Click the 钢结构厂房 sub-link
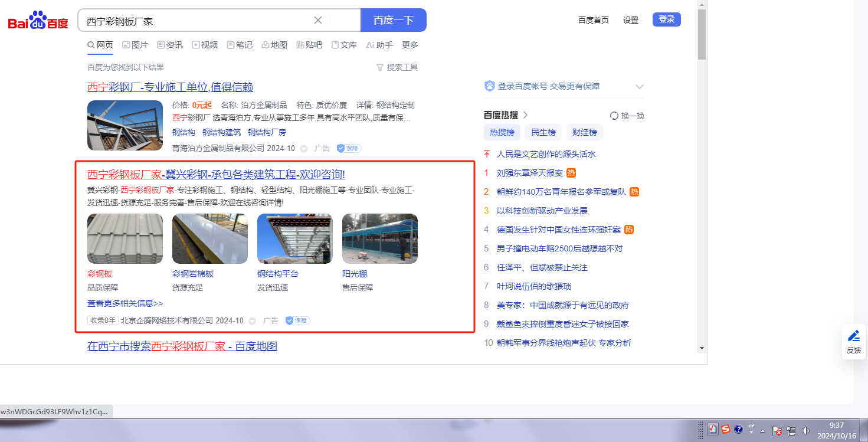This screenshot has width=868, height=442. (x=267, y=132)
